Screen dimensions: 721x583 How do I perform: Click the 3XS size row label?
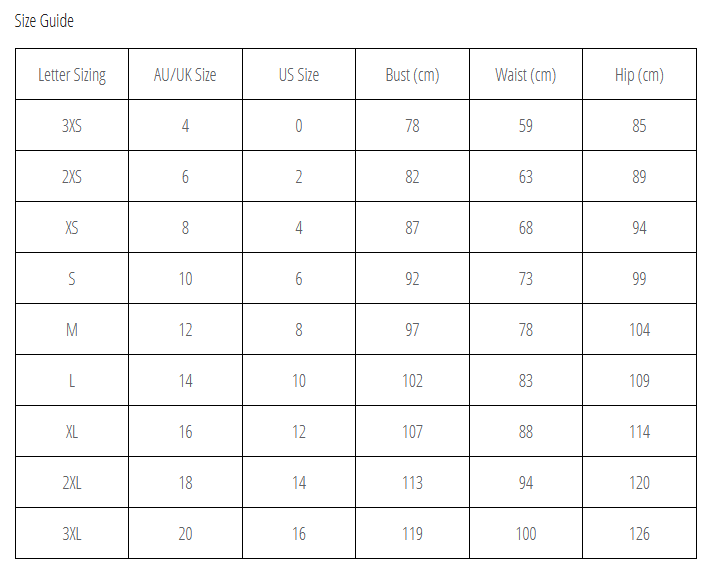(72, 126)
